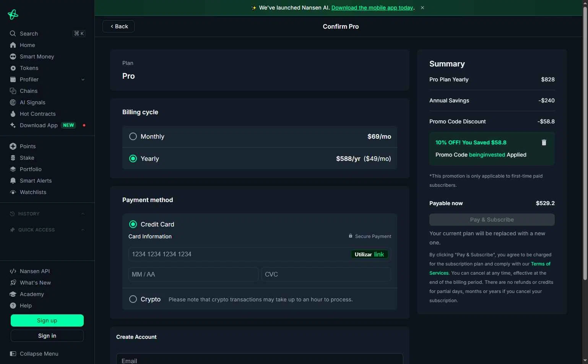Click the History clock icon
This screenshot has width=588, height=364.
[x=12, y=214]
